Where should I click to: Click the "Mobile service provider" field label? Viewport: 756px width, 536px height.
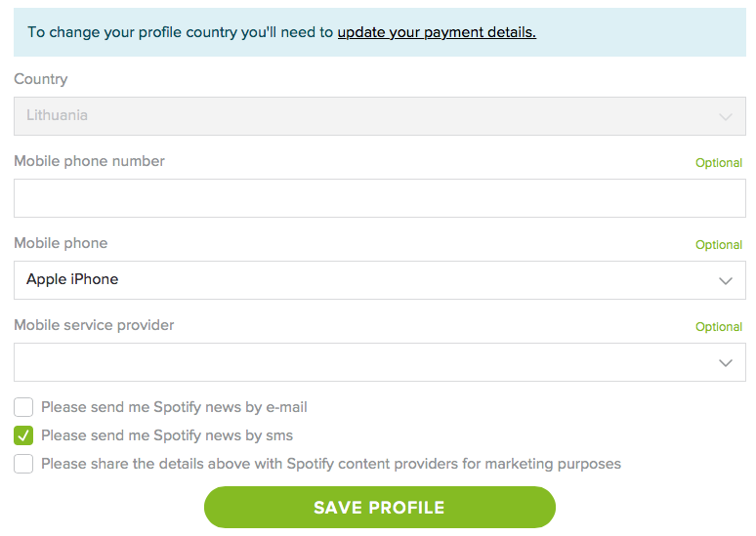point(94,325)
